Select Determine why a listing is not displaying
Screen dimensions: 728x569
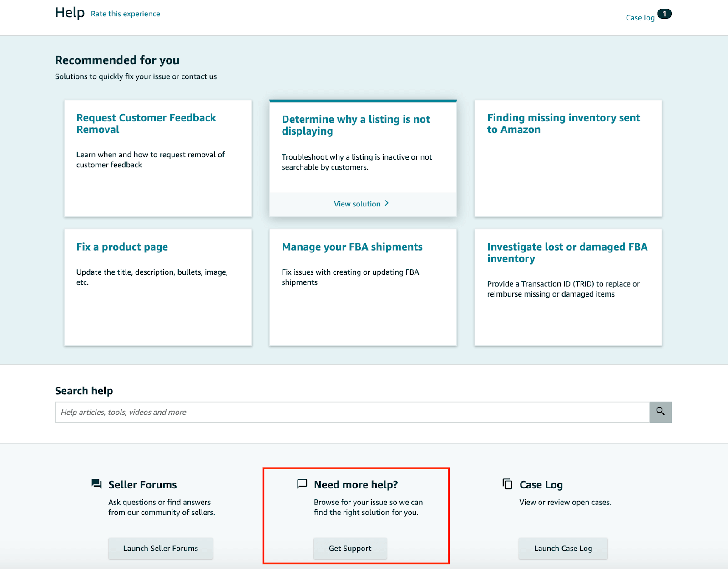(x=356, y=125)
